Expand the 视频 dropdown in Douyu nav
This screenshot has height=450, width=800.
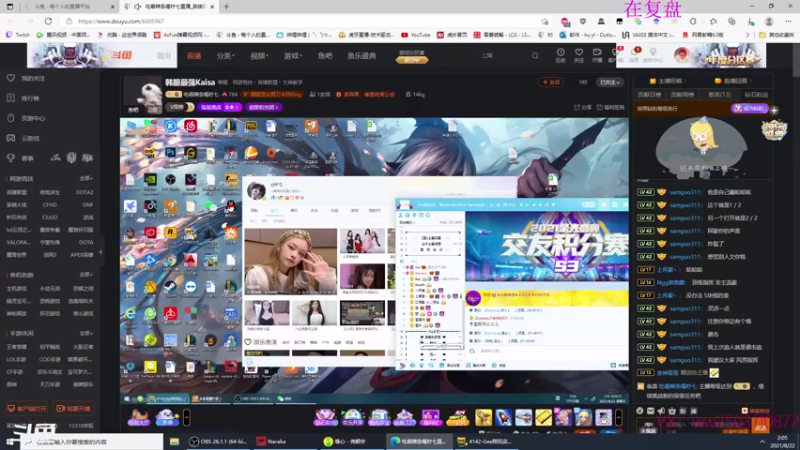[259, 56]
